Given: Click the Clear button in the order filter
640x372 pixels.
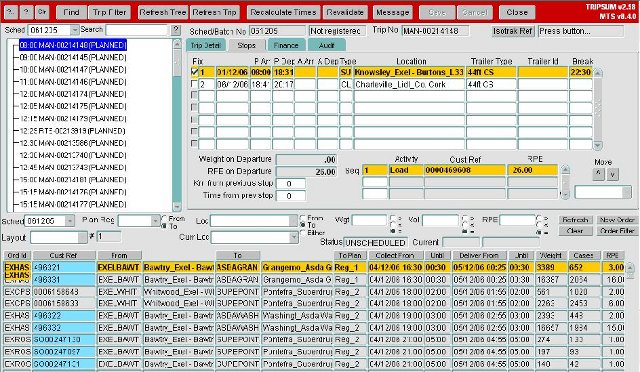Looking at the screenshot, I should tap(575, 231).
